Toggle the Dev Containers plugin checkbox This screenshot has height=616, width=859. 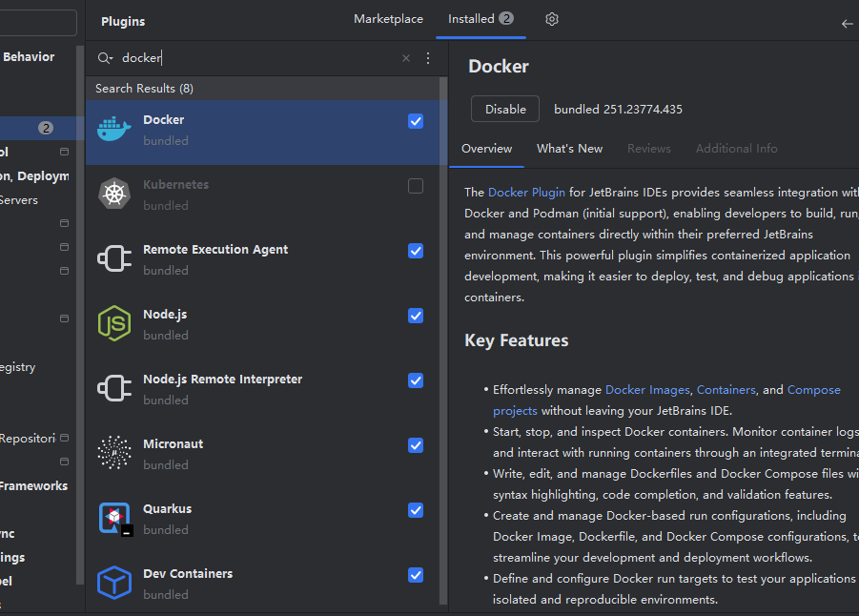[416, 575]
